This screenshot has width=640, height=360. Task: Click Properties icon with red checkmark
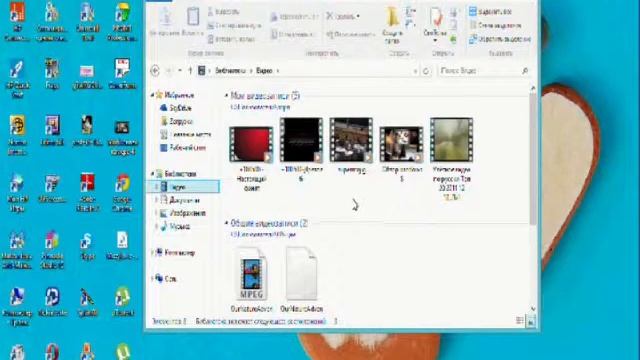click(x=435, y=17)
